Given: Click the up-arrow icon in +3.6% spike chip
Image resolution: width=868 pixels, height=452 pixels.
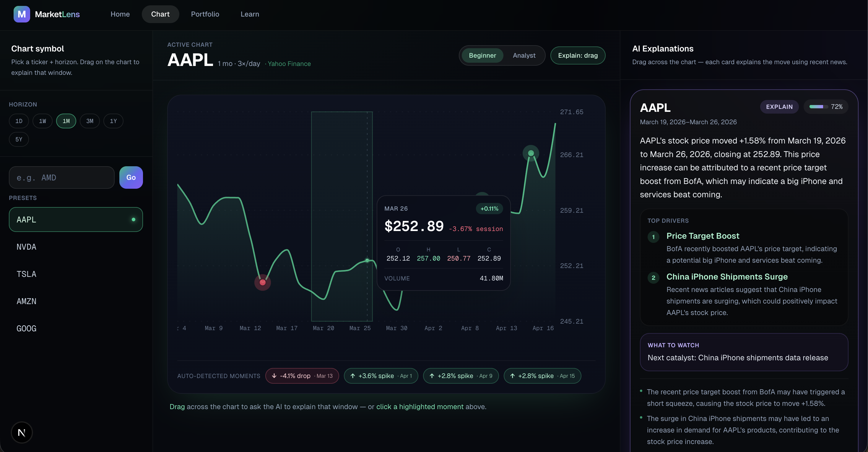Looking at the screenshot, I should pyautogui.click(x=353, y=376).
